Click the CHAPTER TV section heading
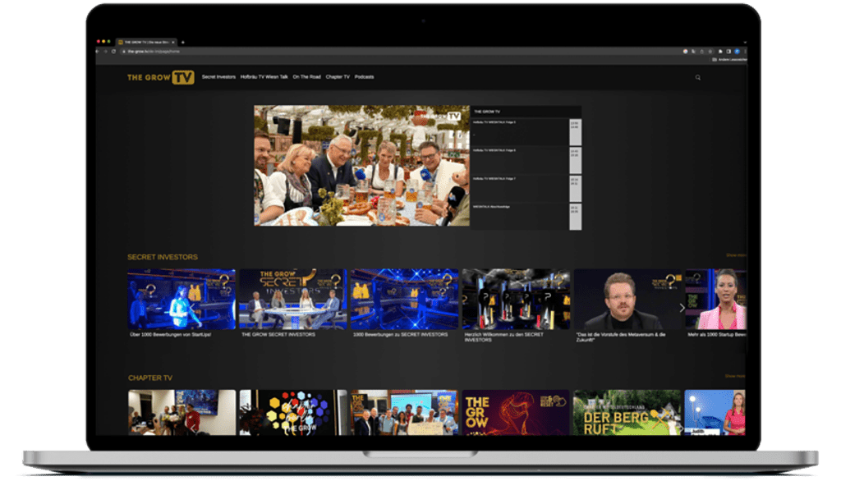The width and height of the screenshot is (841, 504). click(150, 378)
